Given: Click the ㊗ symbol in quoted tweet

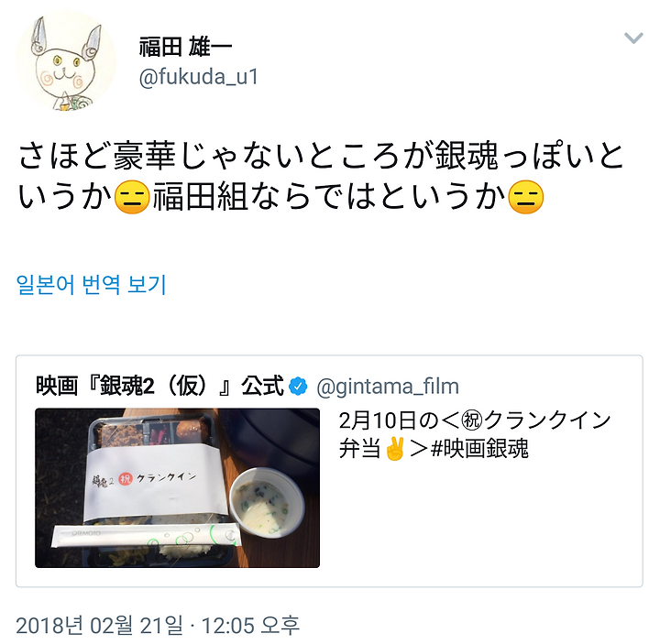Looking at the screenshot, I should point(471,420).
